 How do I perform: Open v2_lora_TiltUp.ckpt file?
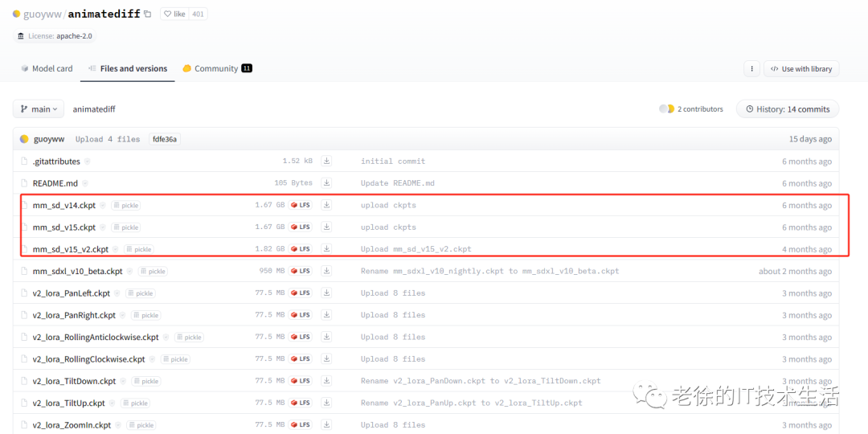(x=68, y=403)
